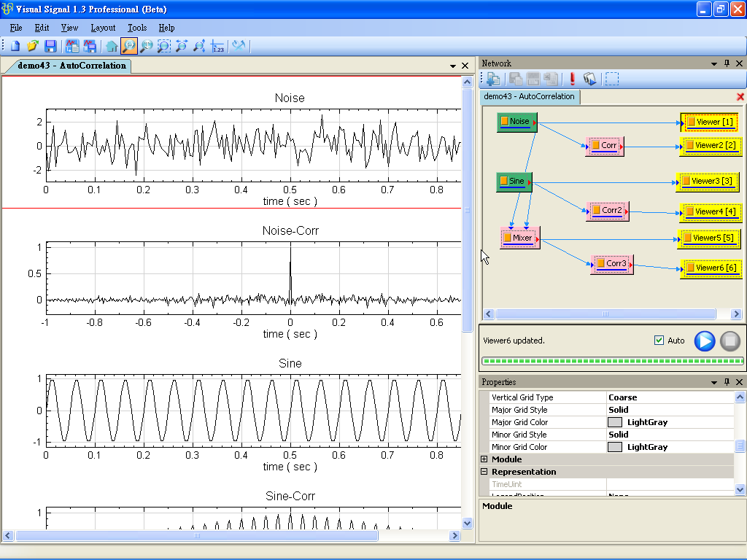Open the Layout menu
Image resolution: width=747 pixels, height=560 pixels.
click(x=103, y=28)
